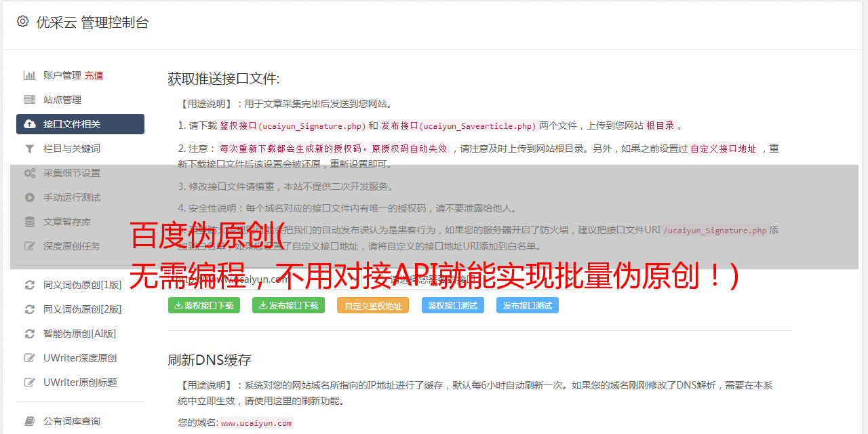868x434 pixels.
Task: Open 栏目与关键词 via its filter icon
Action: [x=30, y=149]
